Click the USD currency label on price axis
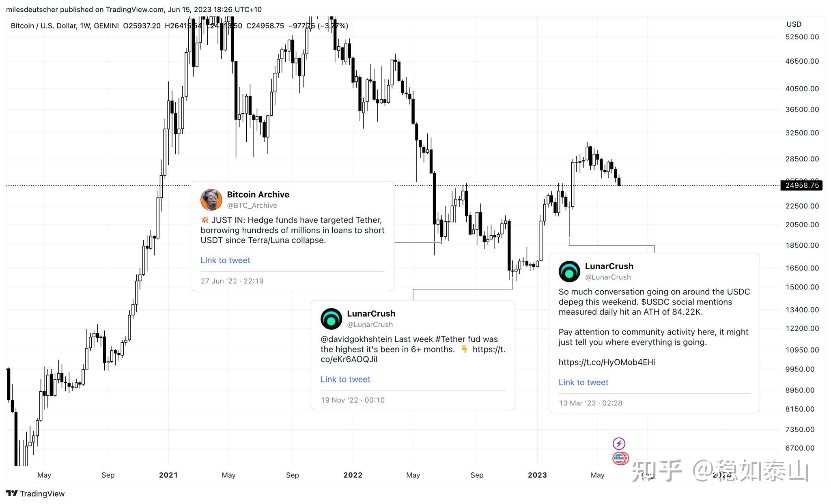831x504 pixels. [794, 24]
